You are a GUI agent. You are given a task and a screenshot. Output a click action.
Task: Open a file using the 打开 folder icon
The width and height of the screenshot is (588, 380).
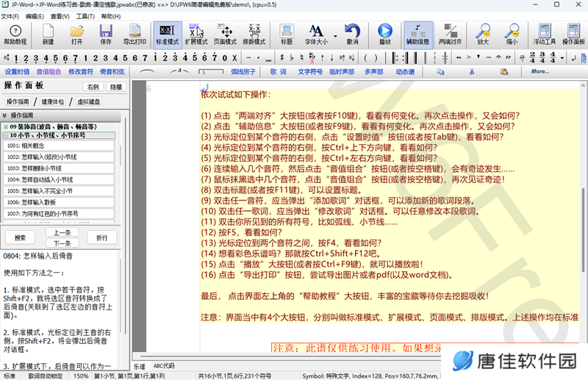(x=77, y=35)
